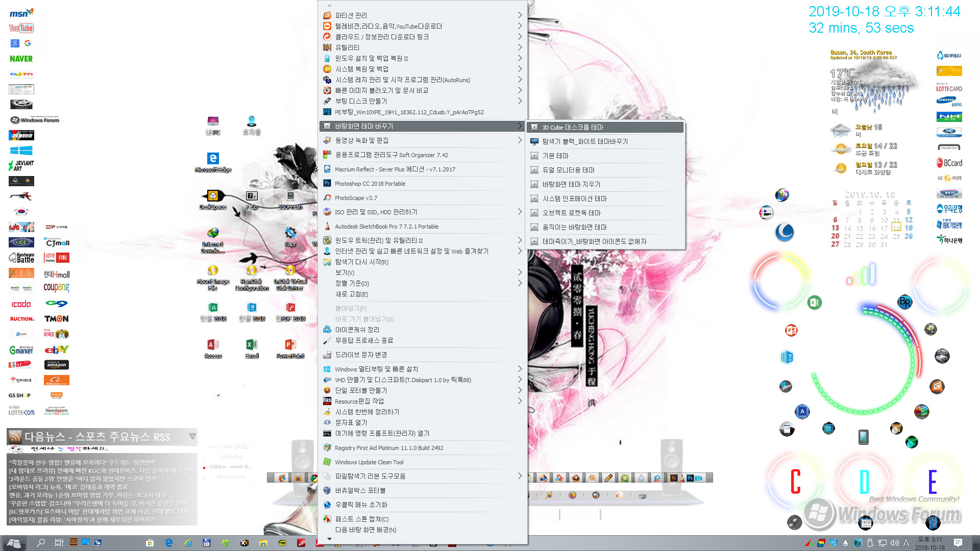Viewport: 980px width, 551px height.
Task: Expand the 파티션 관리 submenu
Action: [423, 15]
